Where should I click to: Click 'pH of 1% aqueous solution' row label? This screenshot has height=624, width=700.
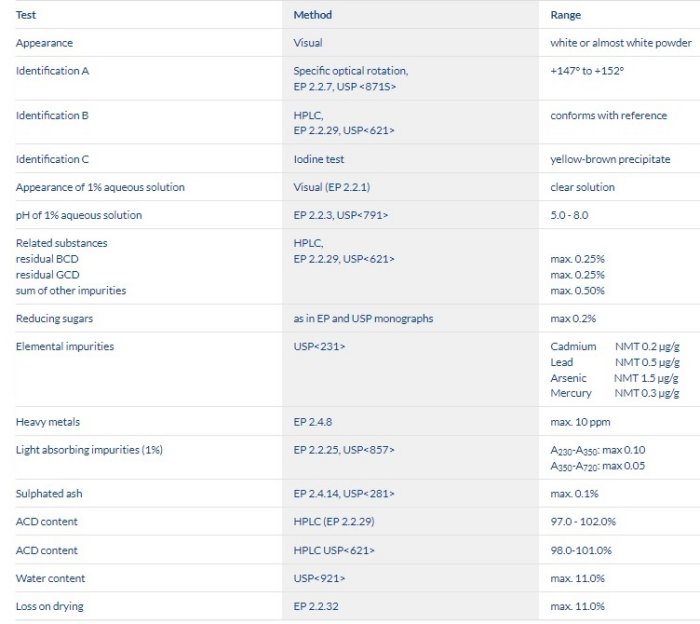coord(79,215)
